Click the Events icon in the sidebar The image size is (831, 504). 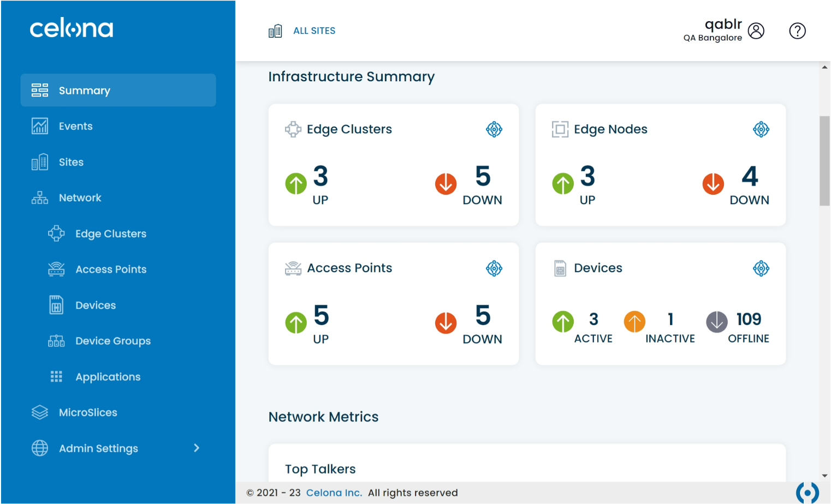[x=39, y=126]
